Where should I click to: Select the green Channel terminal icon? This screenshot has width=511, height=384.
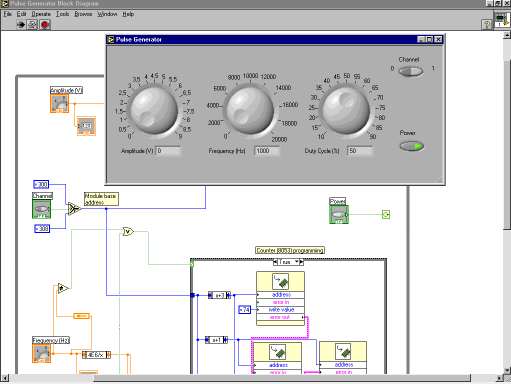point(41,209)
